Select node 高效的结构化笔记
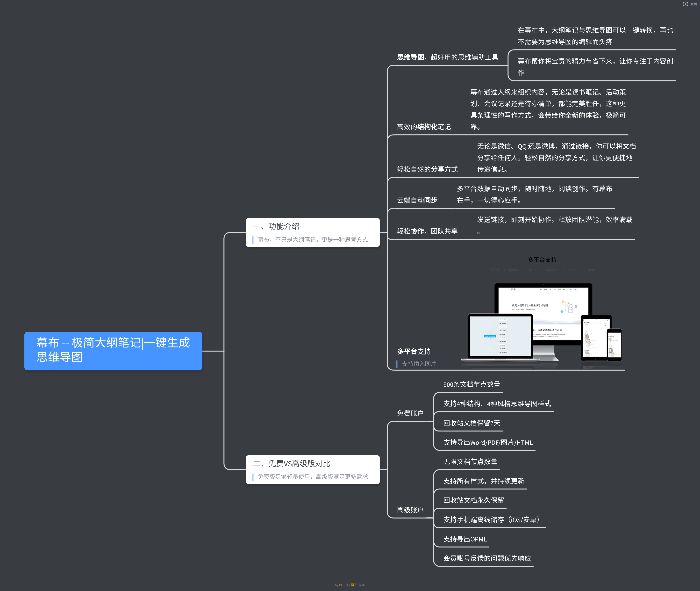 coord(424,127)
